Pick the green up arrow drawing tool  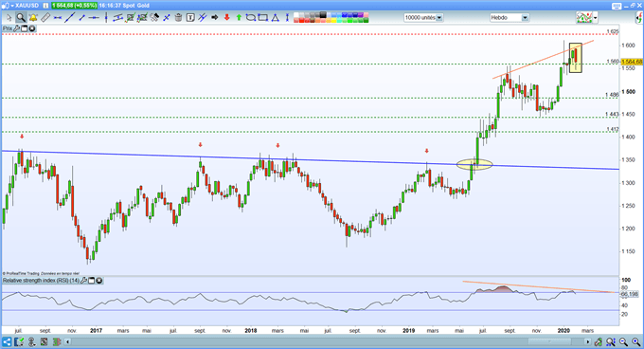[x=239, y=18]
